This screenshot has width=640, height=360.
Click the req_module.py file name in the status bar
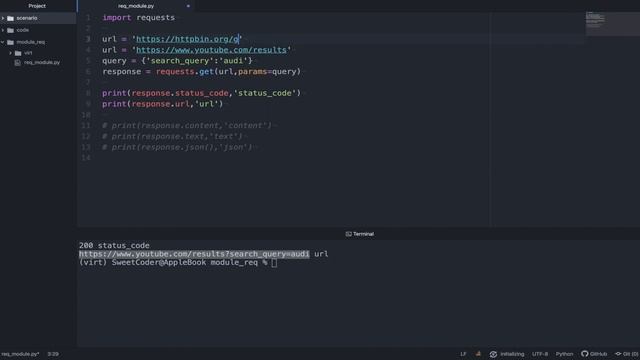click(20, 354)
